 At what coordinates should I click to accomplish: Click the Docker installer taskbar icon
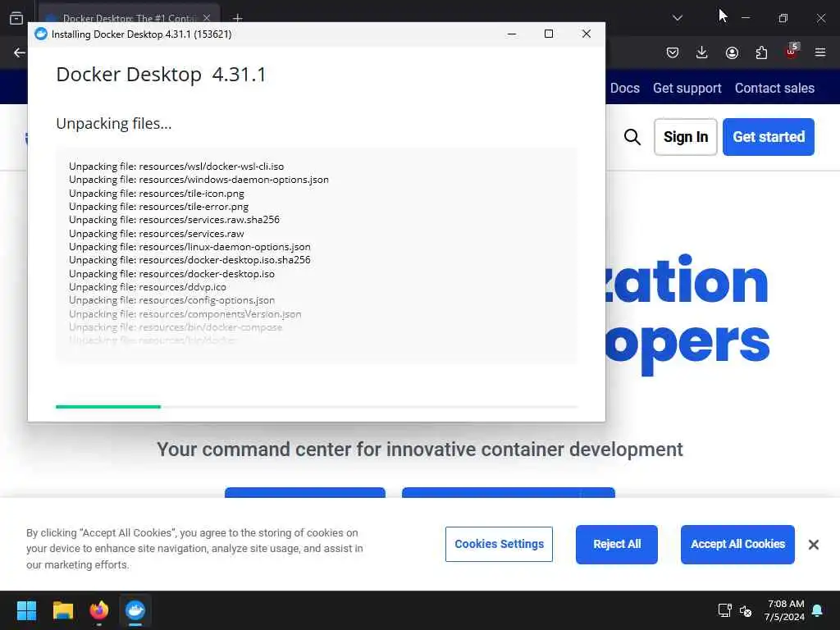coord(135,610)
